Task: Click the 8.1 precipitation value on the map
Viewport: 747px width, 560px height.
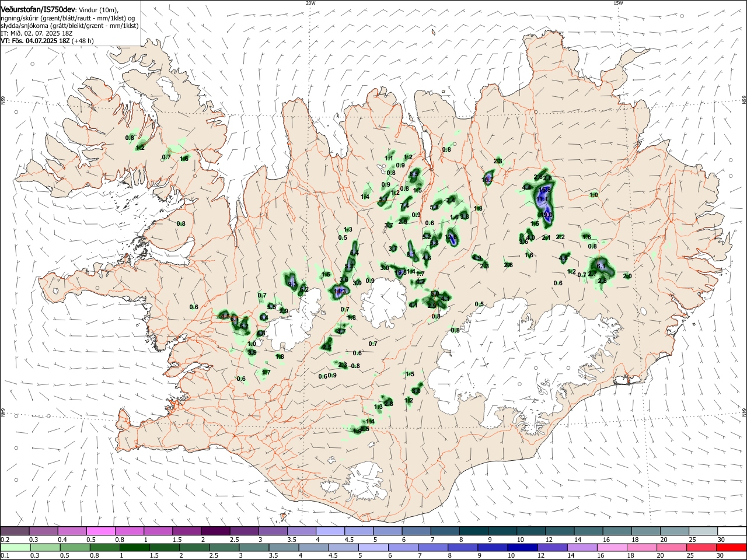Action: (x=410, y=254)
